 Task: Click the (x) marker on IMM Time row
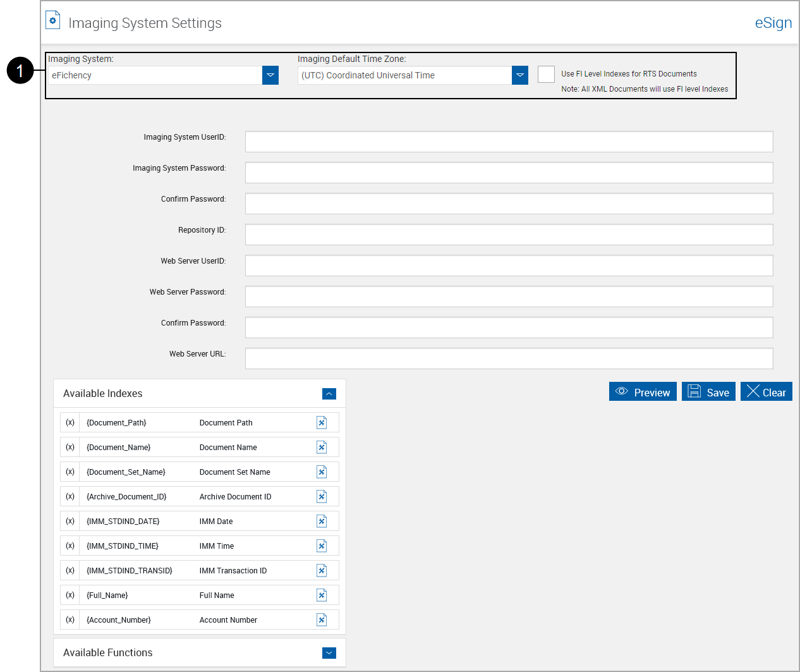point(70,546)
